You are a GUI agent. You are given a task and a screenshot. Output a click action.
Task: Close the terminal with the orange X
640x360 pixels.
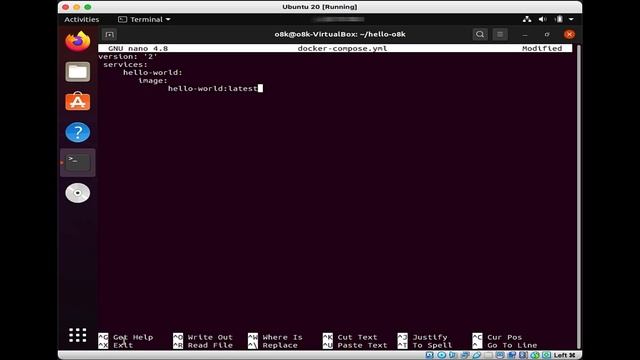coord(569,34)
